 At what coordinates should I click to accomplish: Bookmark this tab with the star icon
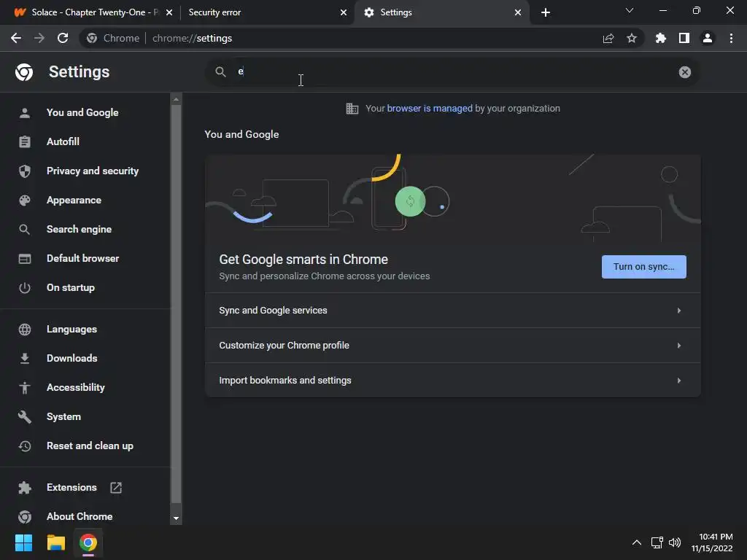[x=632, y=38]
